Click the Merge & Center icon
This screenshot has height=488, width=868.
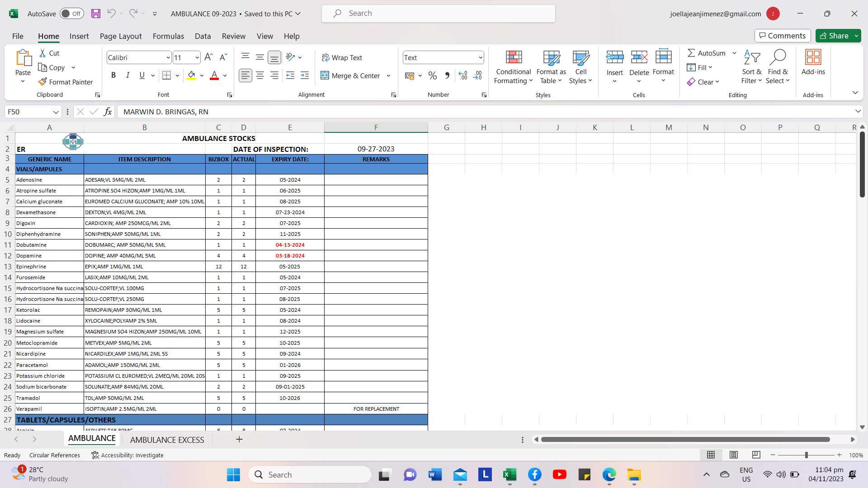[325, 75]
